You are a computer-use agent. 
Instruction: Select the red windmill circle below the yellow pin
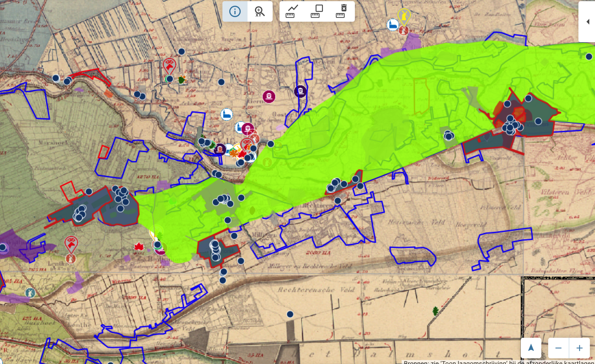pos(404,31)
